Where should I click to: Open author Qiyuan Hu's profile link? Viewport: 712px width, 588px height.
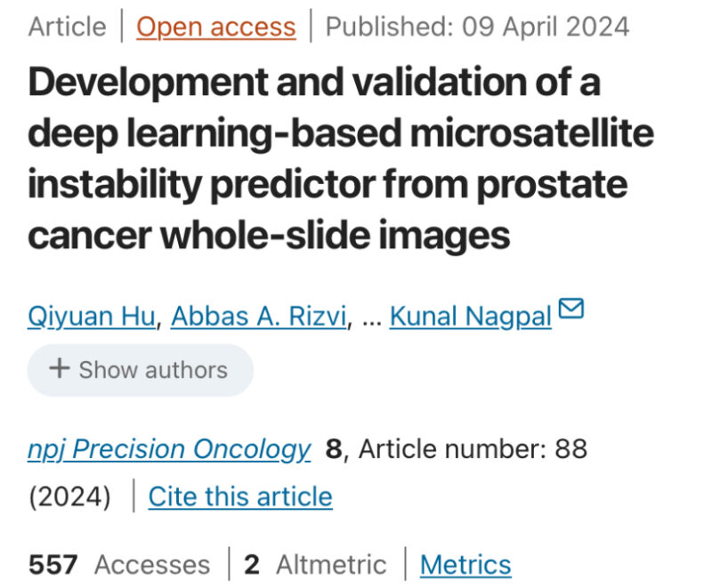pos(92,316)
